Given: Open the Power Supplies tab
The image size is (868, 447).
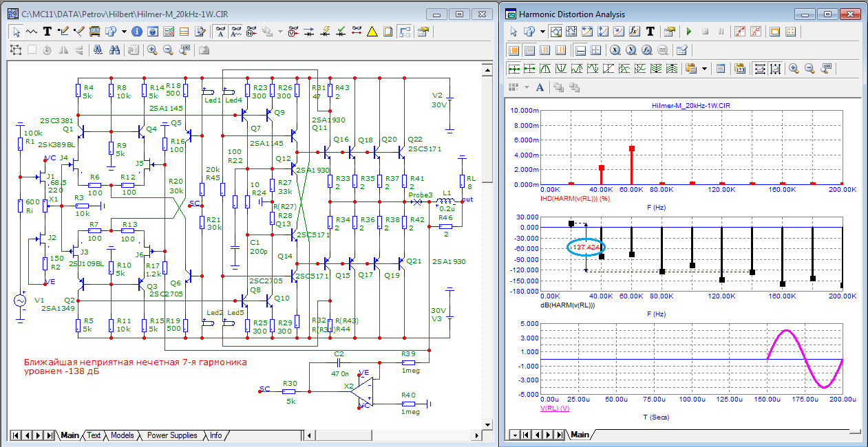Looking at the screenshot, I should click(x=172, y=435).
